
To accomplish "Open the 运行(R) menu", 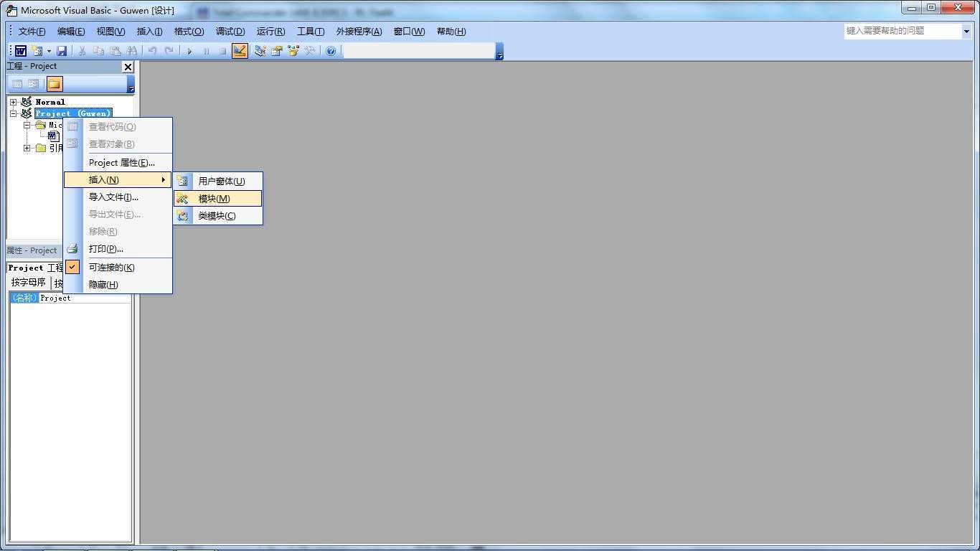I will coord(270,32).
